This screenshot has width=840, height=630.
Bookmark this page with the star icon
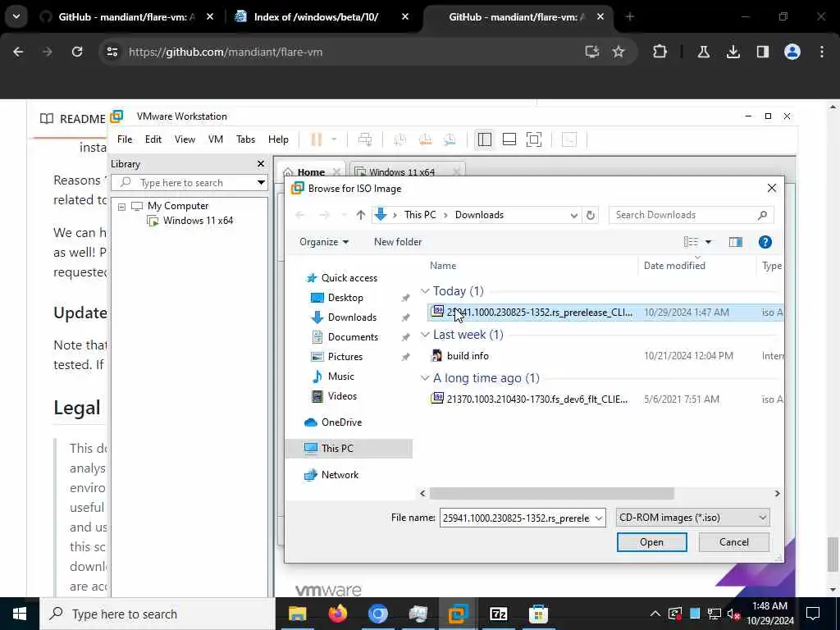(619, 52)
